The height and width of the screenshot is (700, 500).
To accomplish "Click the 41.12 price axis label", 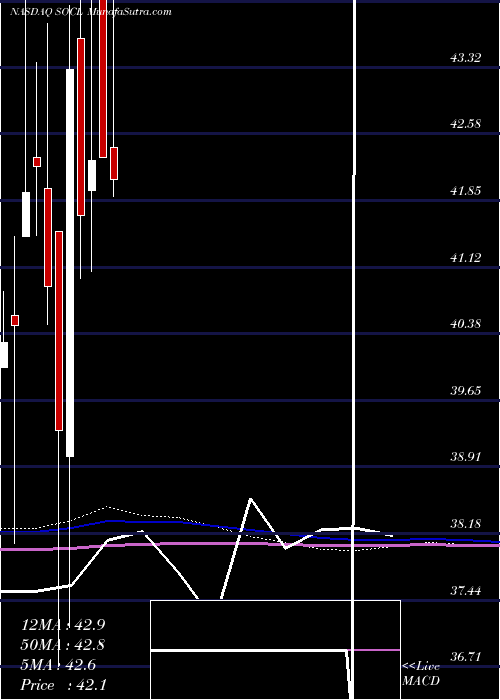I will coord(466,257).
